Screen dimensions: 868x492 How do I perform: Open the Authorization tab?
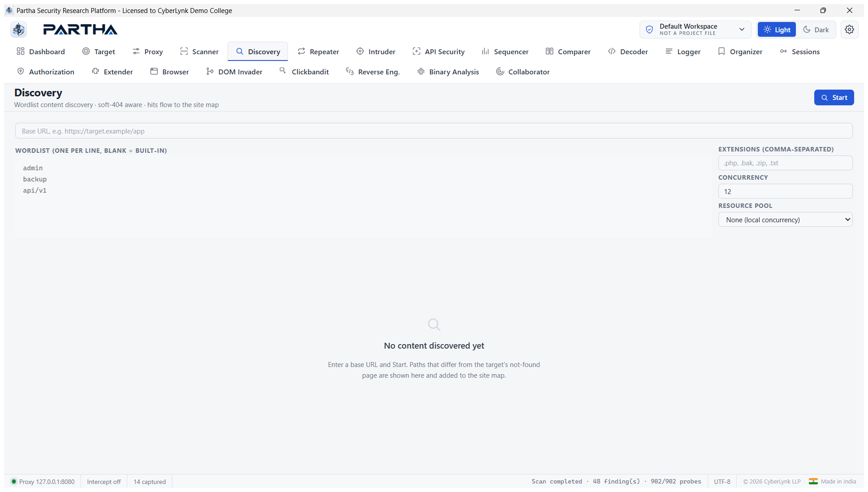click(x=45, y=72)
